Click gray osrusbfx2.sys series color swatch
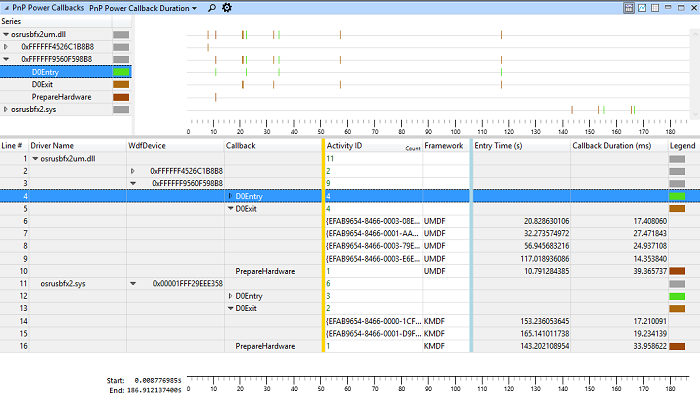The height and width of the screenshot is (393, 700). [121, 109]
